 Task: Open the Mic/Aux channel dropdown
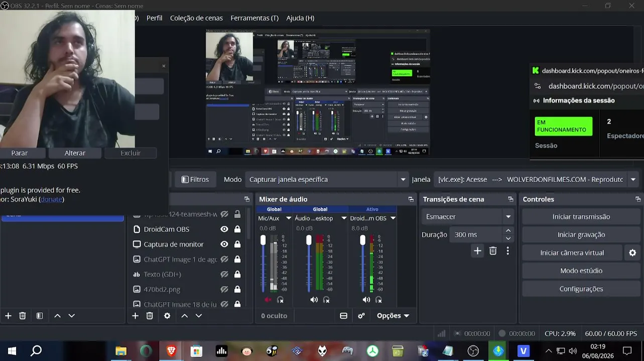[x=289, y=218]
